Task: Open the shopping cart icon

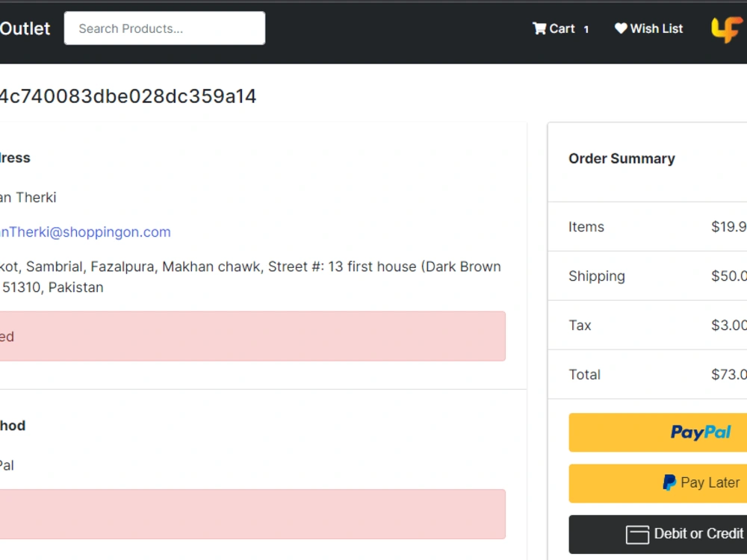Action: point(539,28)
